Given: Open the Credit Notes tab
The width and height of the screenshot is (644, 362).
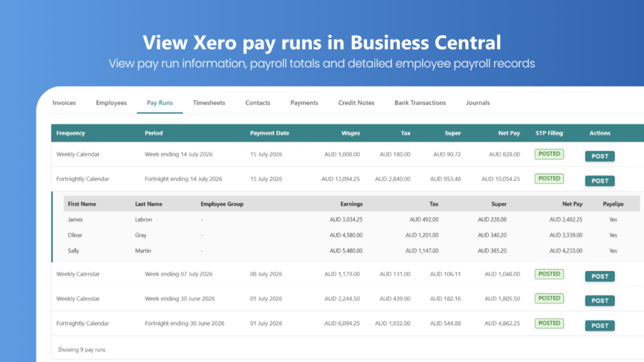Looking at the screenshot, I should (x=356, y=102).
